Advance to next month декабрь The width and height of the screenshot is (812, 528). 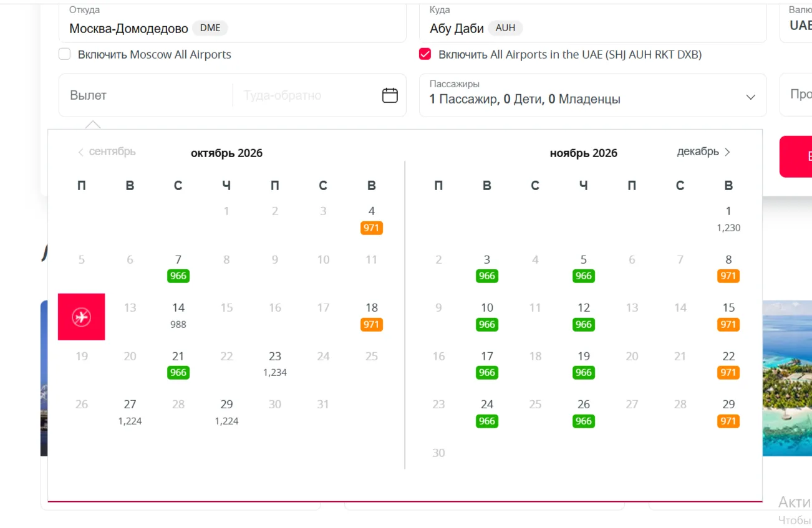[x=703, y=151]
